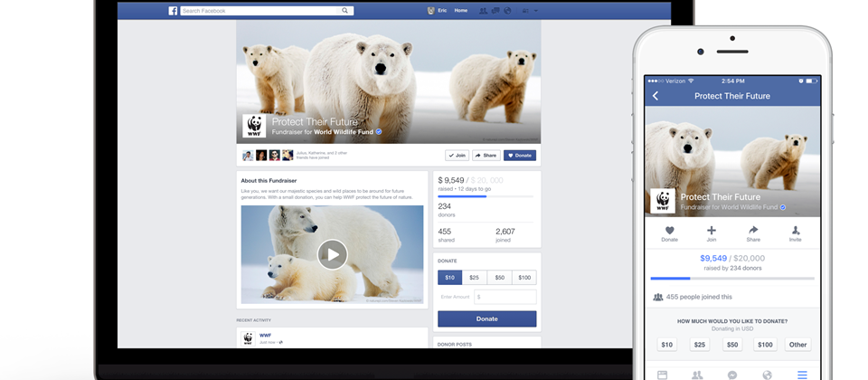Open the More hamburger tab on the phone
The width and height of the screenshot is (868, 380).
click(x=802, y=375)
